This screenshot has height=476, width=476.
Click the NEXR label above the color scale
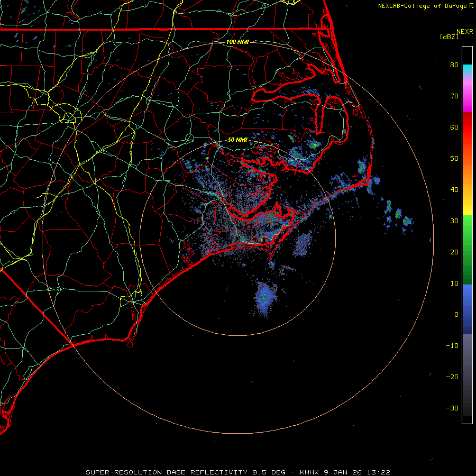click(x=465, y=32)
